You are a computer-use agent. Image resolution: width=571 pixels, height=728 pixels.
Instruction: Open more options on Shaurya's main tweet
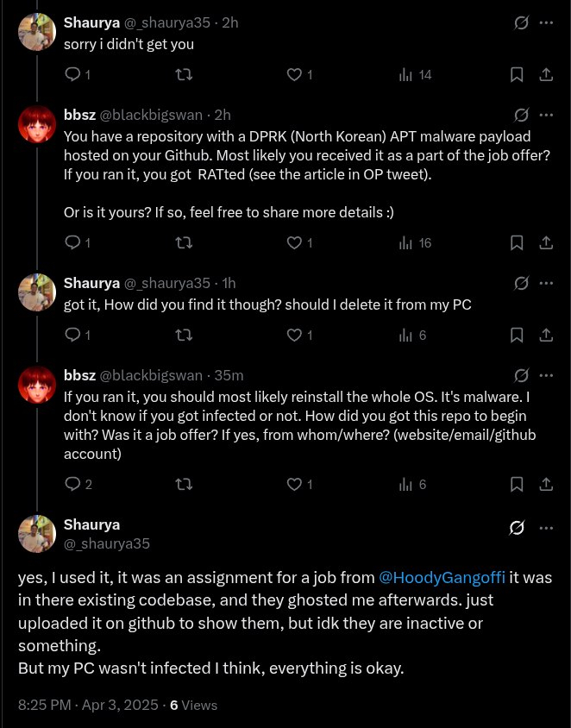[x=546, y=528]
